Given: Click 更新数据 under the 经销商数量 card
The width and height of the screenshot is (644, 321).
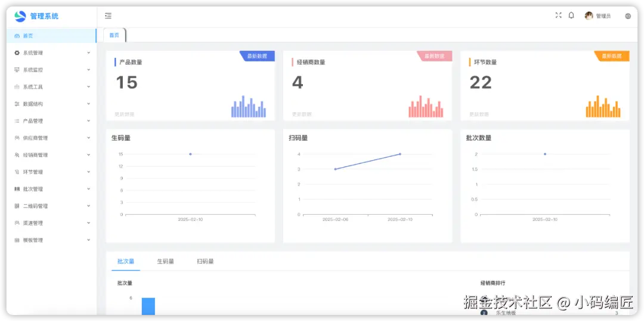Looking at the screenshot, I should (302, 114).
